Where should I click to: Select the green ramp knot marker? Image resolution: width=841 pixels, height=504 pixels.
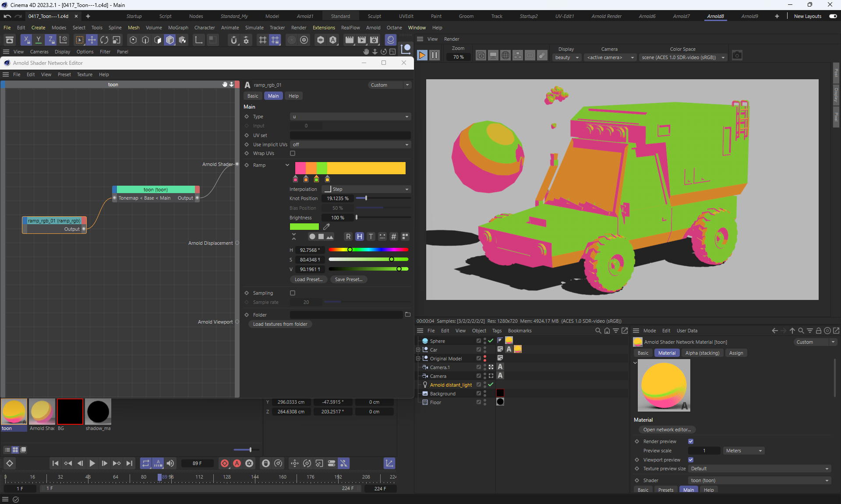[x=316, y=179]
